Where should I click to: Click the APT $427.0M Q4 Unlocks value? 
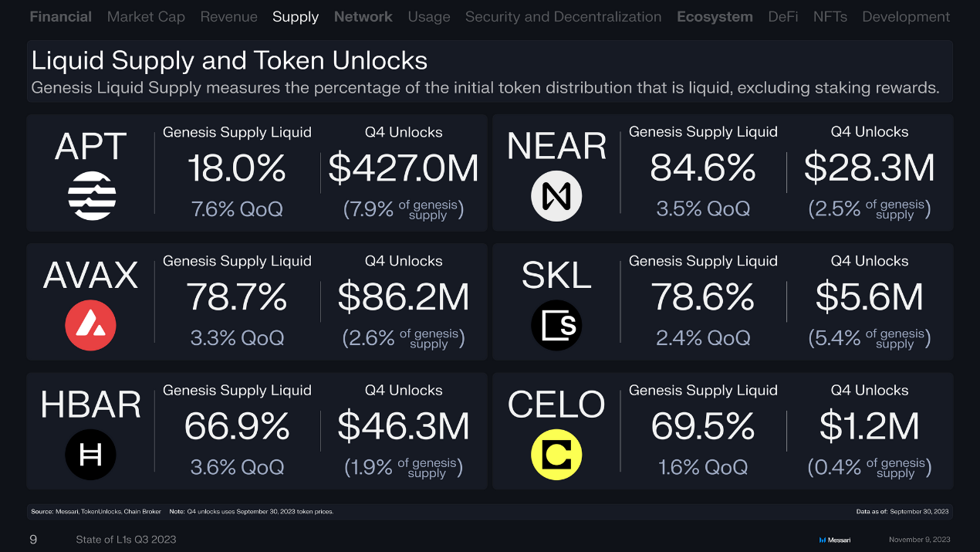click(404, 169)
